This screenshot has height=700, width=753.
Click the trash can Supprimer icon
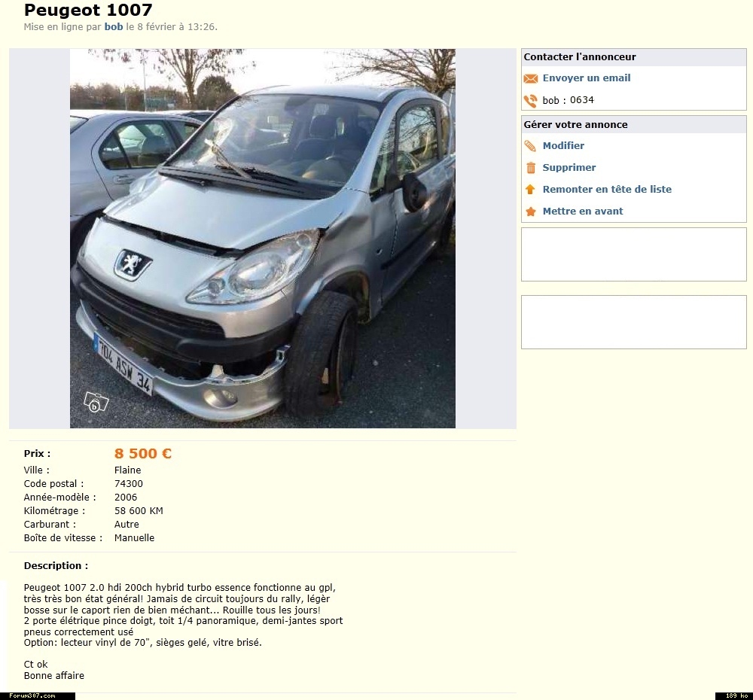click(x=531, y=168)
